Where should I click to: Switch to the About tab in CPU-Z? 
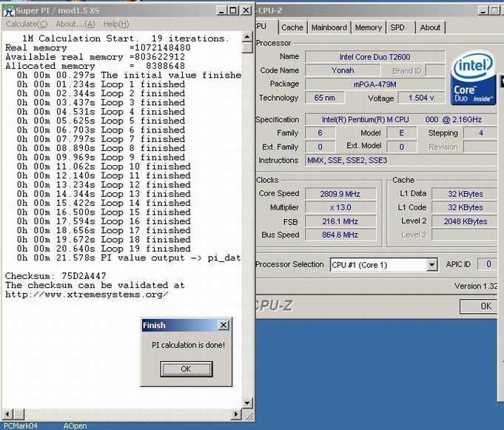pyautogui.click(x=430, y=27)
